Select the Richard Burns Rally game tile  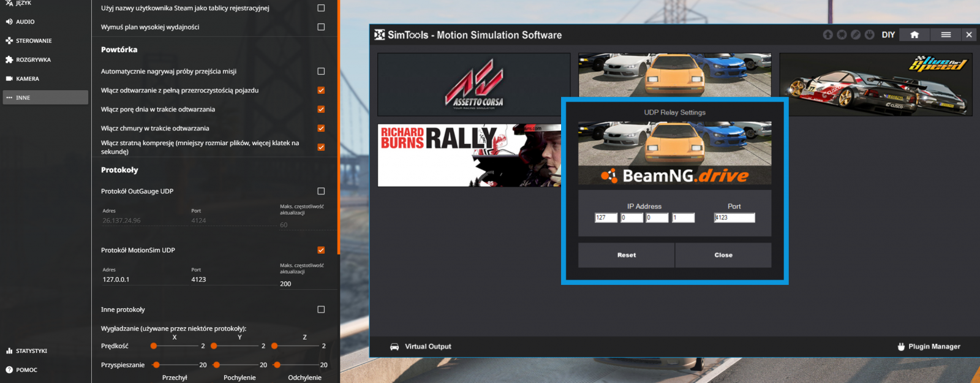[x=469, y=155]
